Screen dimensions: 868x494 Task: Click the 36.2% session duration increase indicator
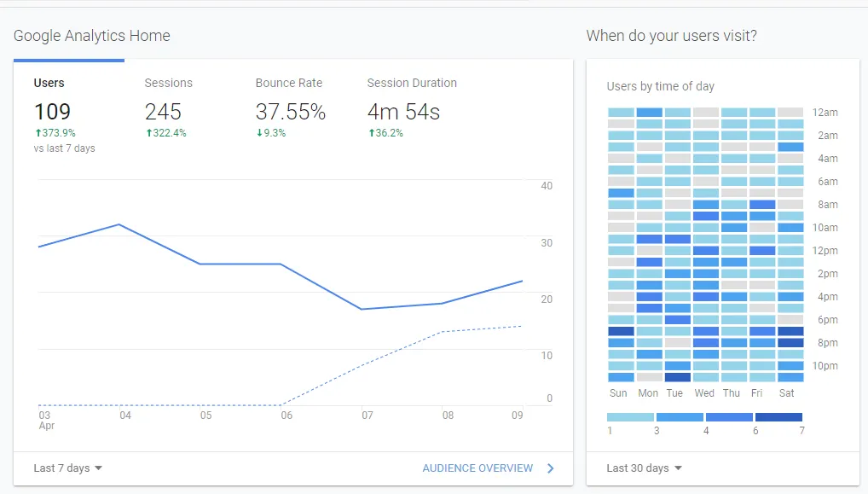(386, 133)
